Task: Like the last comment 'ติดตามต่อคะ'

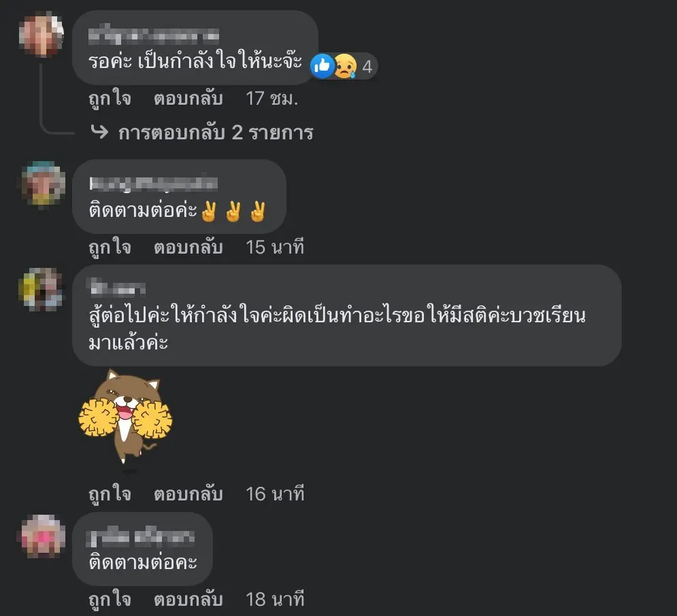Action: pos(110,599)
